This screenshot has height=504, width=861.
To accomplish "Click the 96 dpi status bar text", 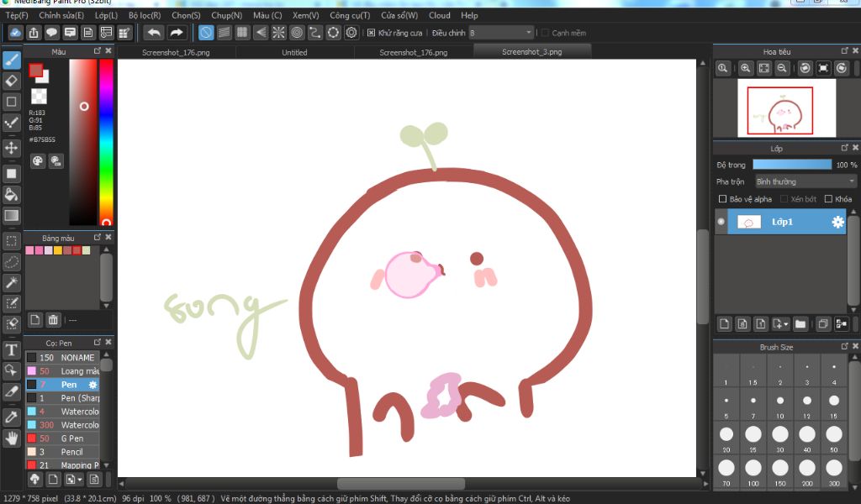I will coord(133,498).
